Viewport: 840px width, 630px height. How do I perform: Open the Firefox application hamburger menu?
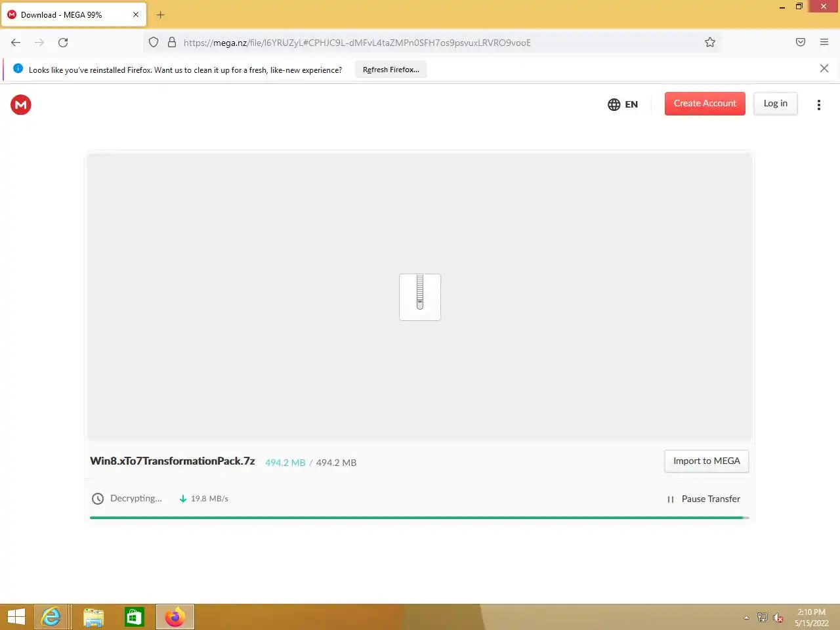coord(824,43)
